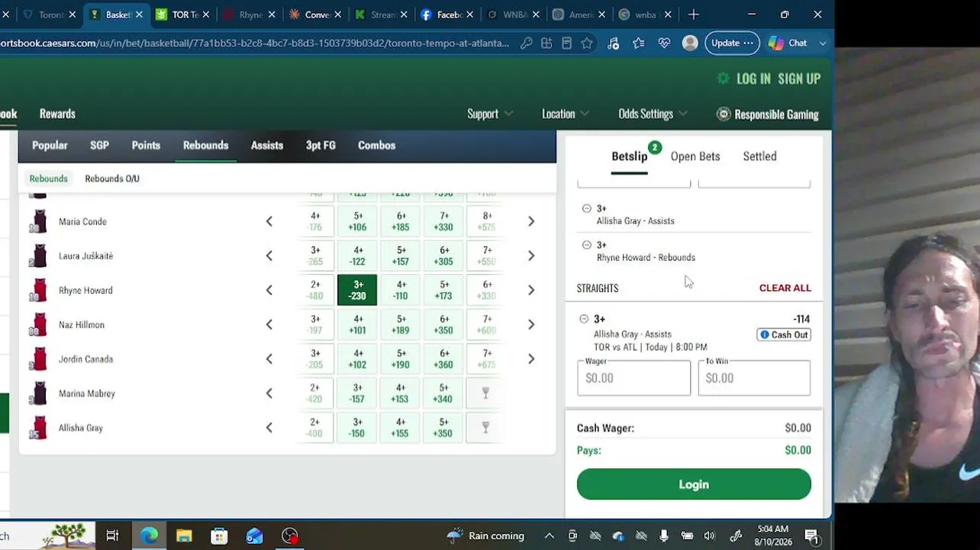This screenshot has width=980, height=550.
Task: Switch to the Popular market tab
Action: click(50, 145)
